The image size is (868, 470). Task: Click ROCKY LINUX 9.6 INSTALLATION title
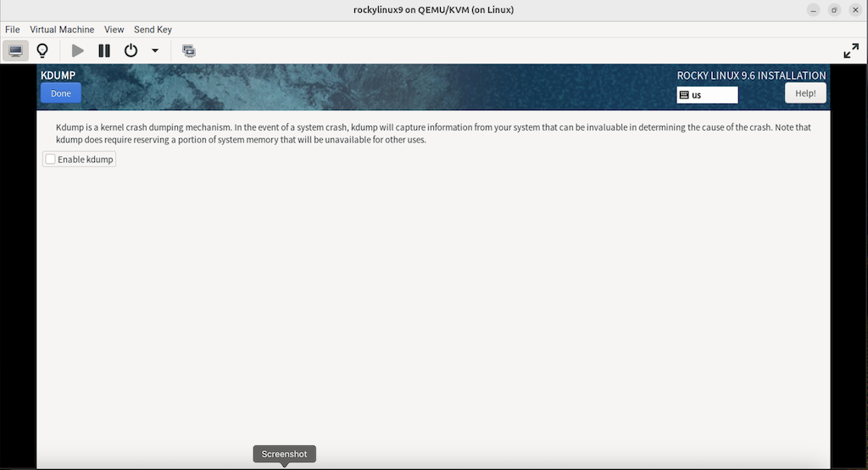coord(751,76)
